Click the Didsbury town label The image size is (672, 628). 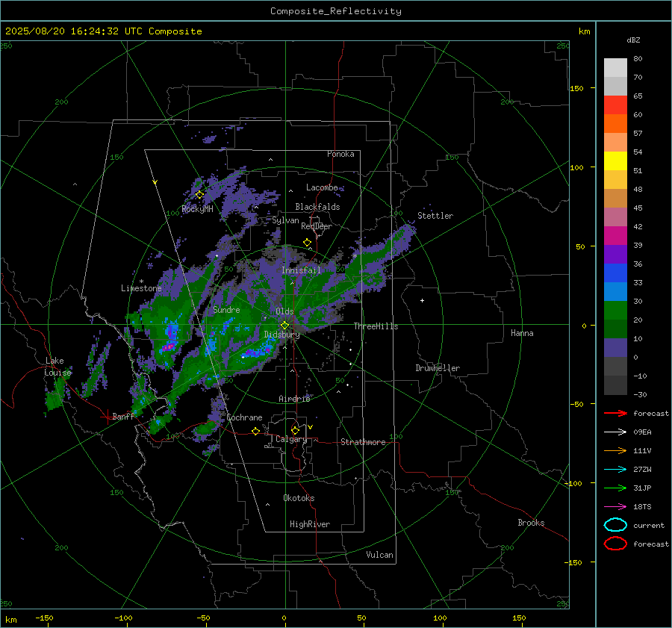coord(281,335)
